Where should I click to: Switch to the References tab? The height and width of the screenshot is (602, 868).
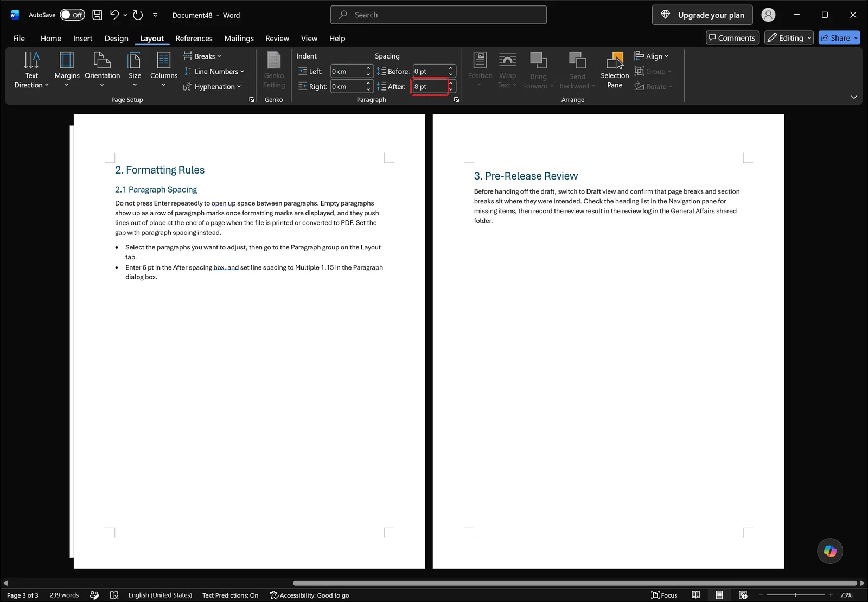tap(194, 39)
